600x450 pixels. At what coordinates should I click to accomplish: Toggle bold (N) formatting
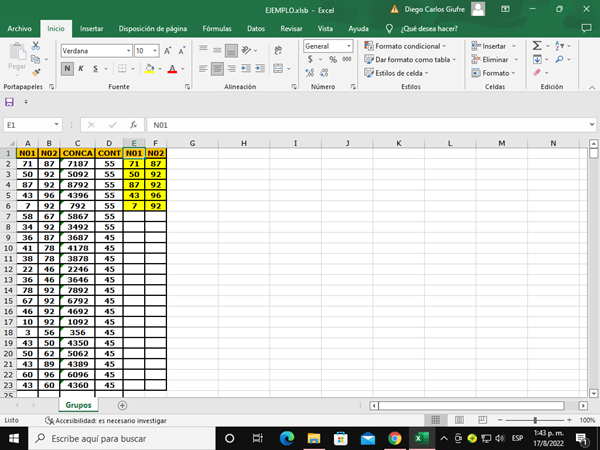tap(67, 69)
